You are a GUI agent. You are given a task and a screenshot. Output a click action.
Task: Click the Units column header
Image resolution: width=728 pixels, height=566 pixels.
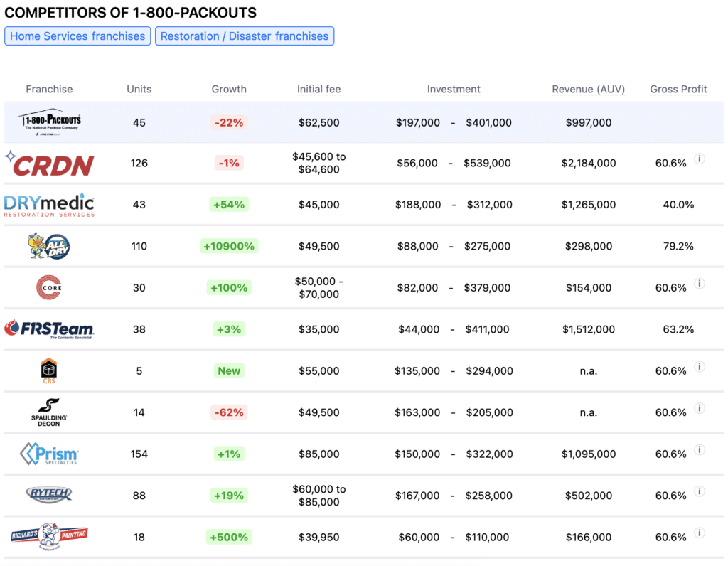[139, 89]
